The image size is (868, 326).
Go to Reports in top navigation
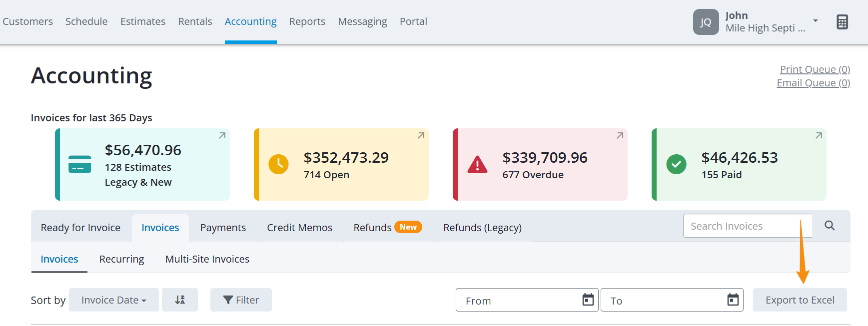tap(307, 21)
